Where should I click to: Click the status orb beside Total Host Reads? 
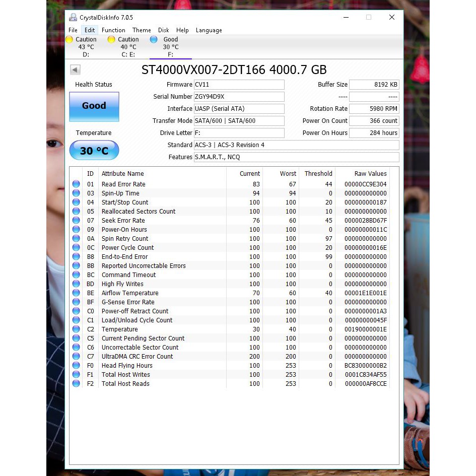[x=76, y=384]
